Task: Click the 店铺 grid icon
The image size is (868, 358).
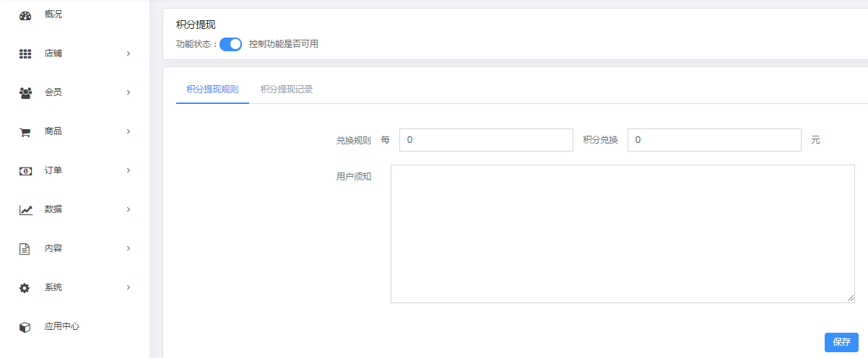Action: (x=25, y=53)
